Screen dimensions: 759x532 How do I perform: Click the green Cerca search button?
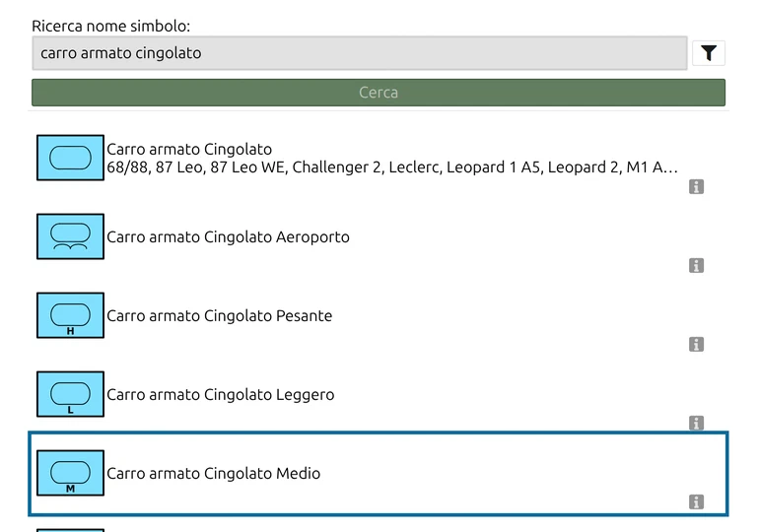379,93
